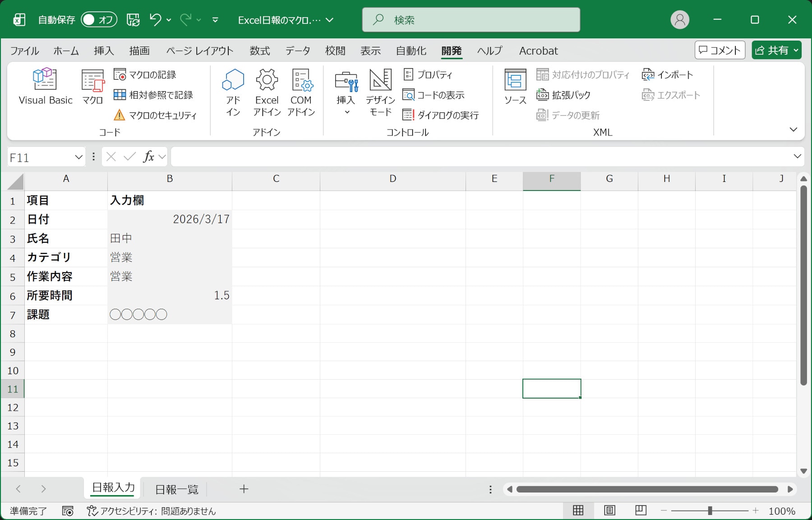Open the Excel アドイン dialog
The width and height of the screenshot is (812, 520).
click(x=267, y=92)
